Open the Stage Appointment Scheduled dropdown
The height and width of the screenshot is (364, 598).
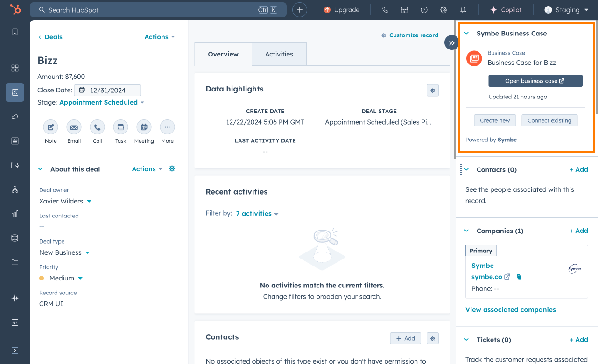pos(102,102)
